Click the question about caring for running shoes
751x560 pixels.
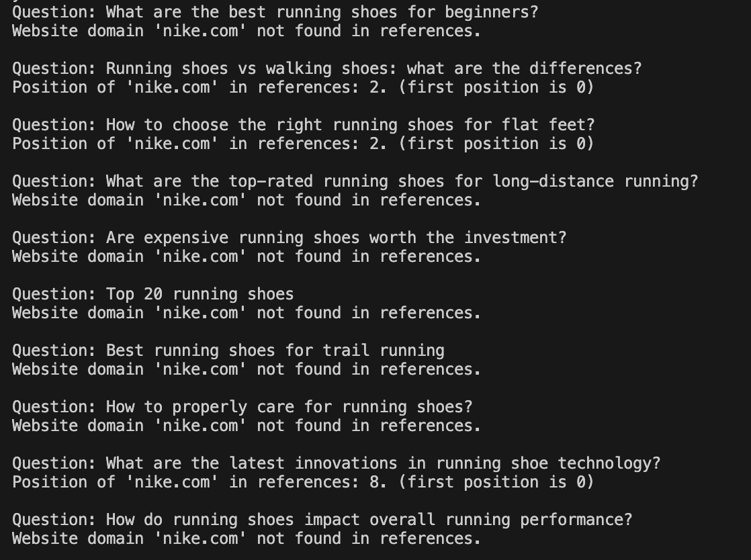pyautogui.click(x=242, y=407)
